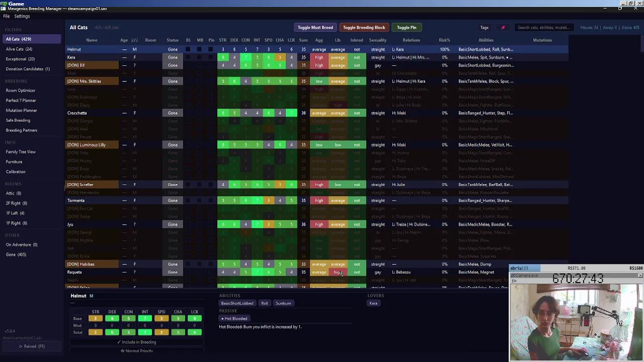Click Reload (F5) button
Image resolution: width=644 pixels, height=362 pixels.
32,346
